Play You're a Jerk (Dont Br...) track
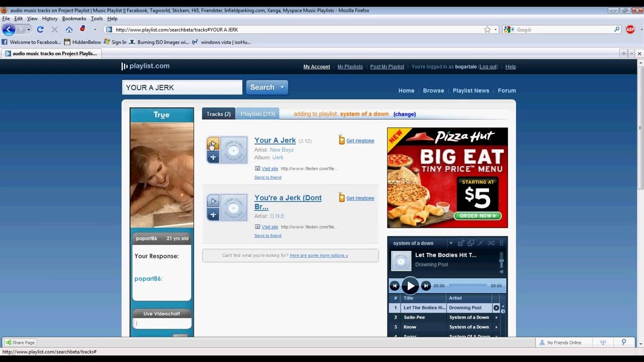This screenshot has width=644, height=362. pos(213,201)
